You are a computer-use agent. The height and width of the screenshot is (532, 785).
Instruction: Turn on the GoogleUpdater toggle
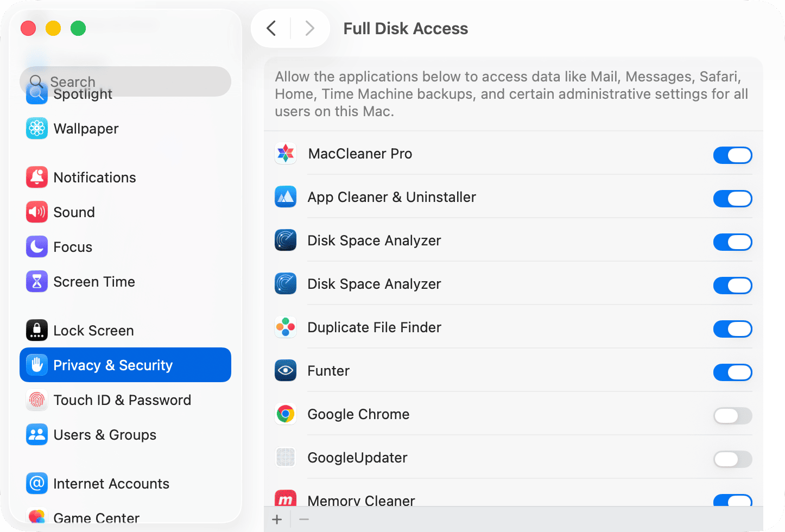(x=732, y=459)
